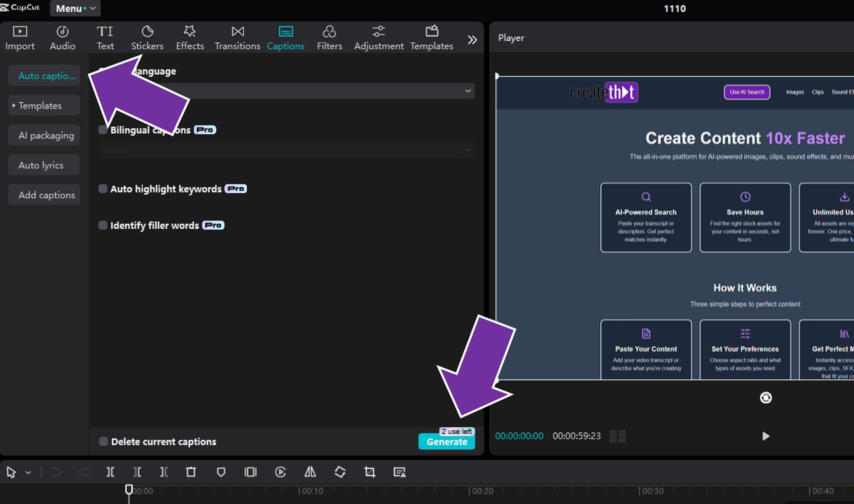The image size is (854, 504).
Task: Open the spoken language dropdown
Action: (287, 91)
